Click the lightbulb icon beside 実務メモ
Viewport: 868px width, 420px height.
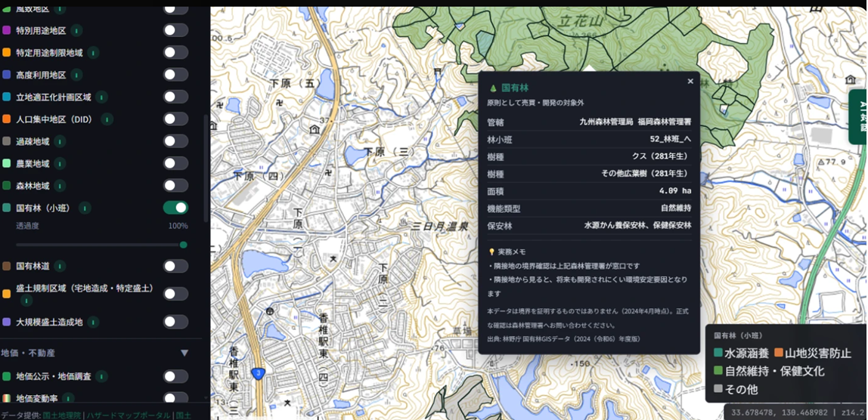491,252
